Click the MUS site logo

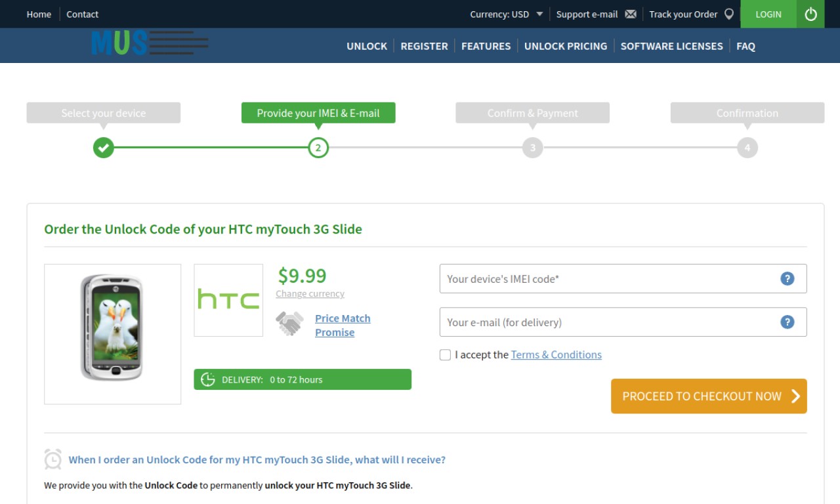pyautogui.click(x=150, y=43)
